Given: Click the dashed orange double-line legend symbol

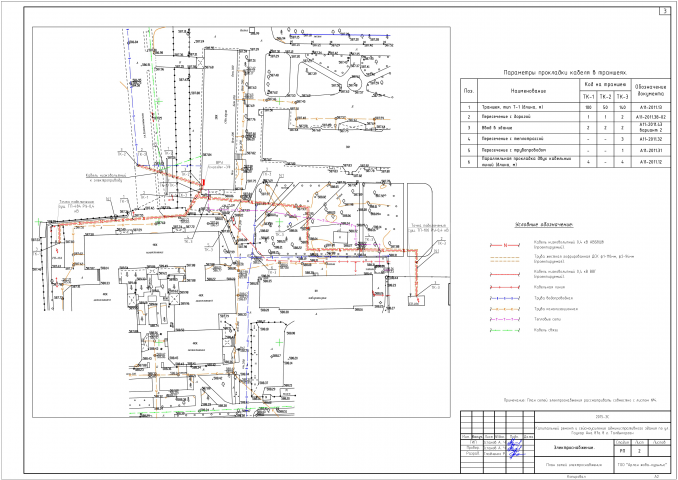Looking at the screenshot, I should coord(504,259).
